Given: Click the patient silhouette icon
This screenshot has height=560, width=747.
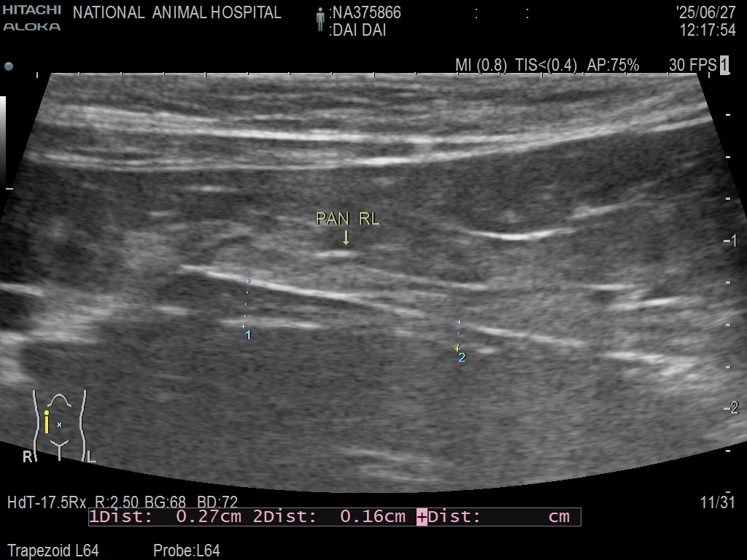Looking at the screenshot, I should (x=320, y=20).
